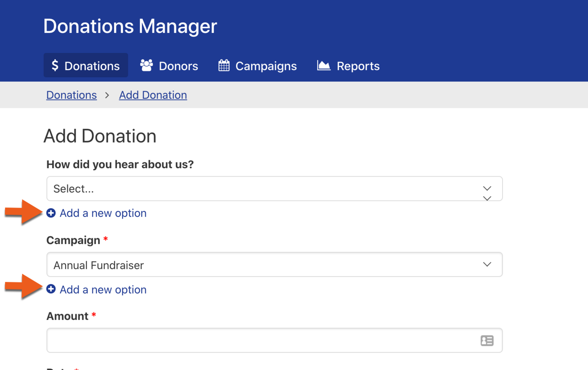Click "Add a new option" text under the Campaign field

click(103, 290)
